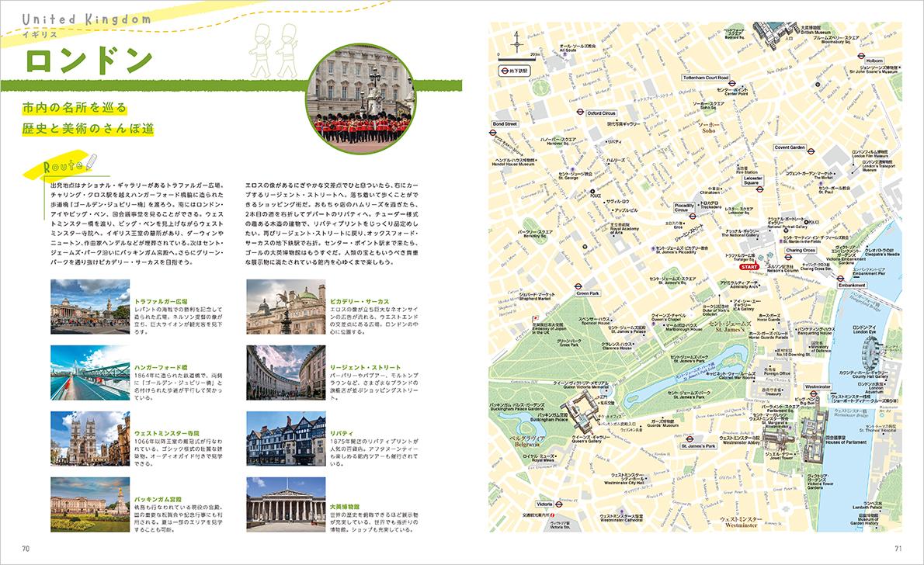Open the Trafalgar Square photo thumbnail
Viewport: 924px width, 565px height.
tap(90, 306)
